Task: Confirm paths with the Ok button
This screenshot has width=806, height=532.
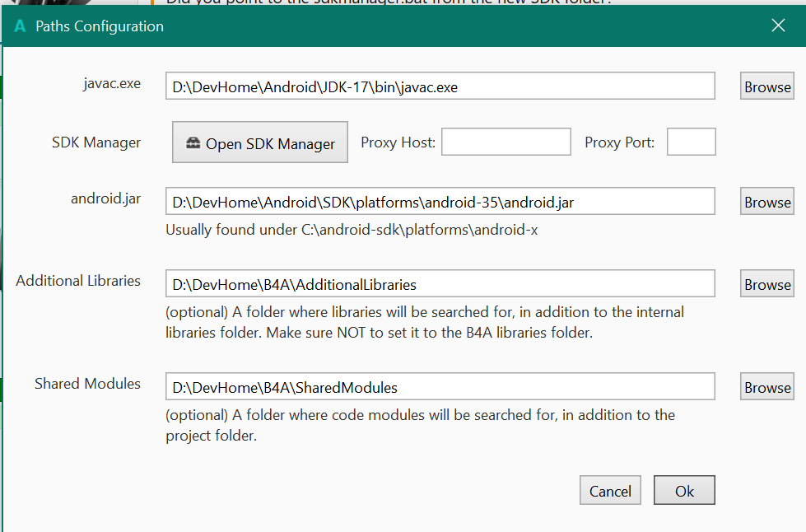Action: coord(684,490)
